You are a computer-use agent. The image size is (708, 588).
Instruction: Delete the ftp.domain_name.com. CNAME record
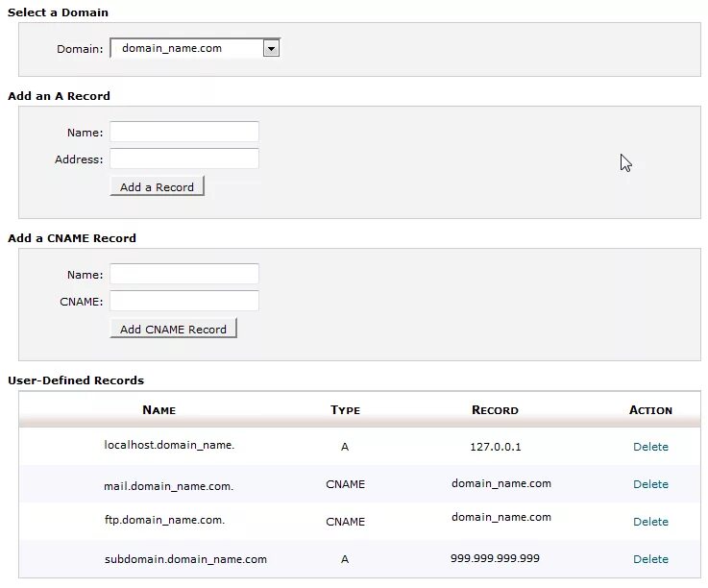coord(650,522)
